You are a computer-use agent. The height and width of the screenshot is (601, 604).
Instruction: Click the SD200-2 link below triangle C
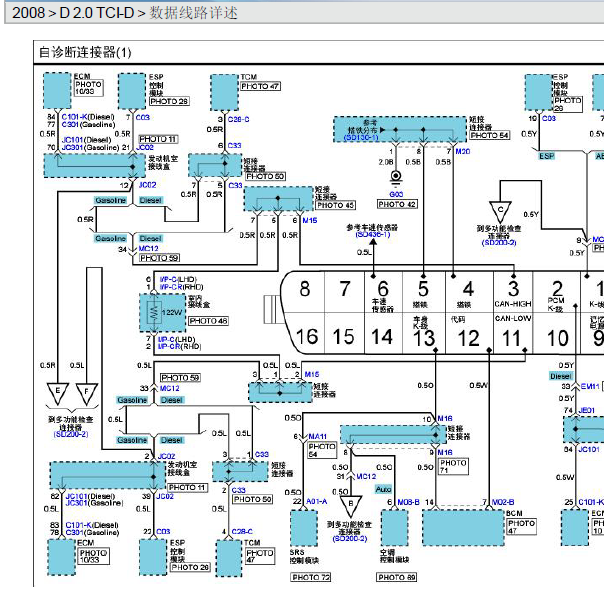499,242
